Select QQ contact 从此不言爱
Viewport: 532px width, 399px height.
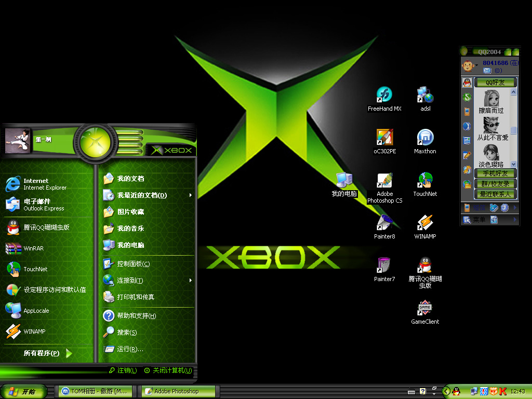493,129
